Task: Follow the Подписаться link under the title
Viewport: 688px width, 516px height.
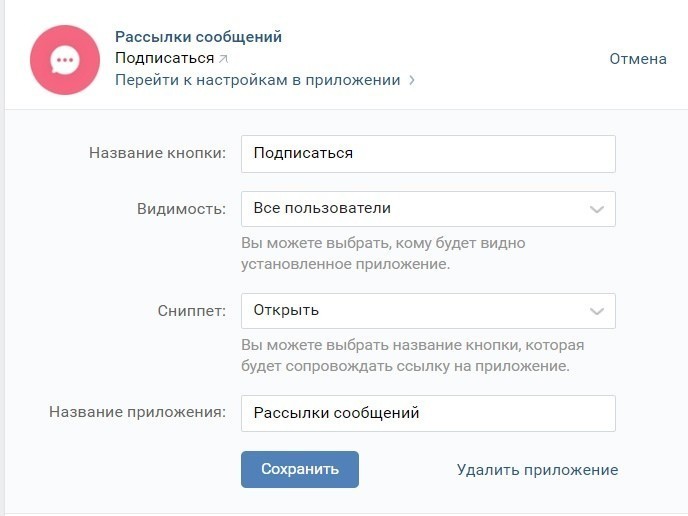Action: 165,58
